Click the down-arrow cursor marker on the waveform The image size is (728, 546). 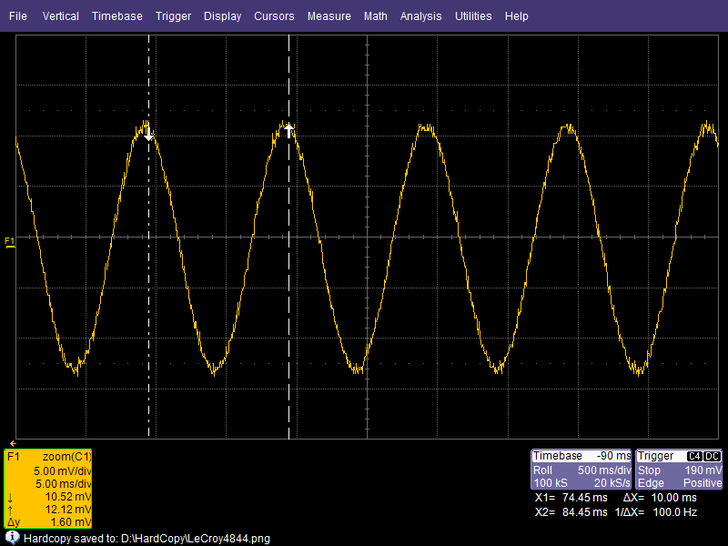pos(149,135)
